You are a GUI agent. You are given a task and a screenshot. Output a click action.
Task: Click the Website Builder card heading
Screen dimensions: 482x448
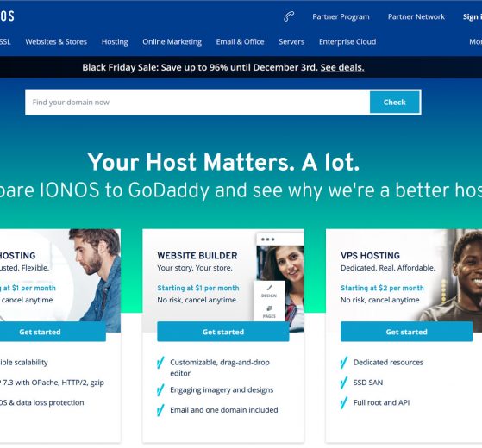197,256
